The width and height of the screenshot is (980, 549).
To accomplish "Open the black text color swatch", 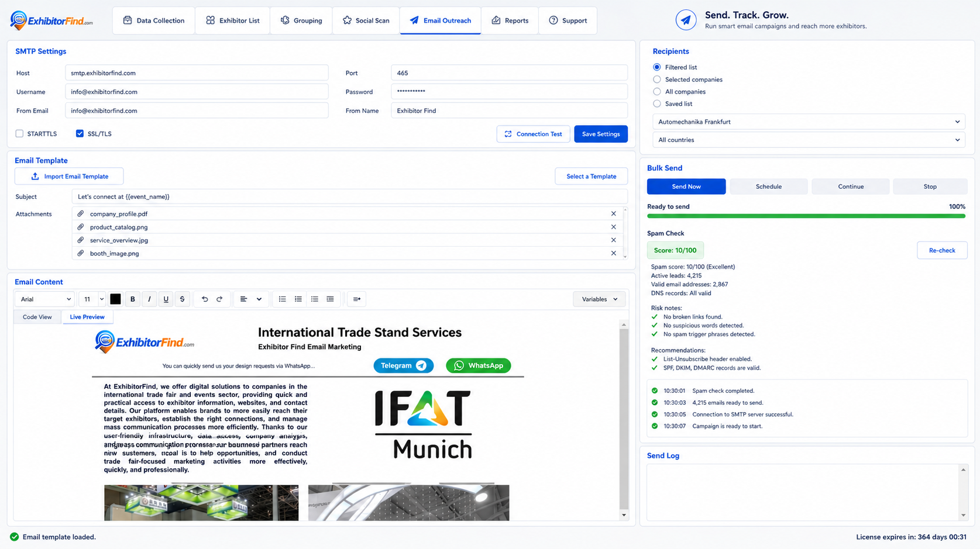I will point(115,299).
